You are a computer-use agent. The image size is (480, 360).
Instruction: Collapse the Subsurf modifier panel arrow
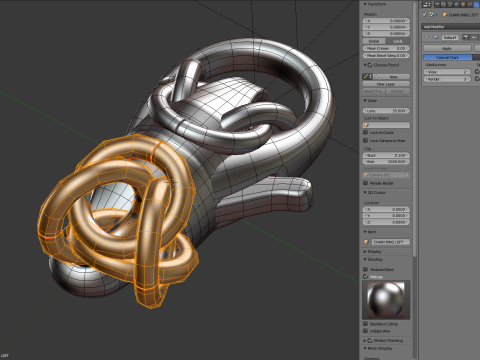pyautogui.click(x=426, y=37)
